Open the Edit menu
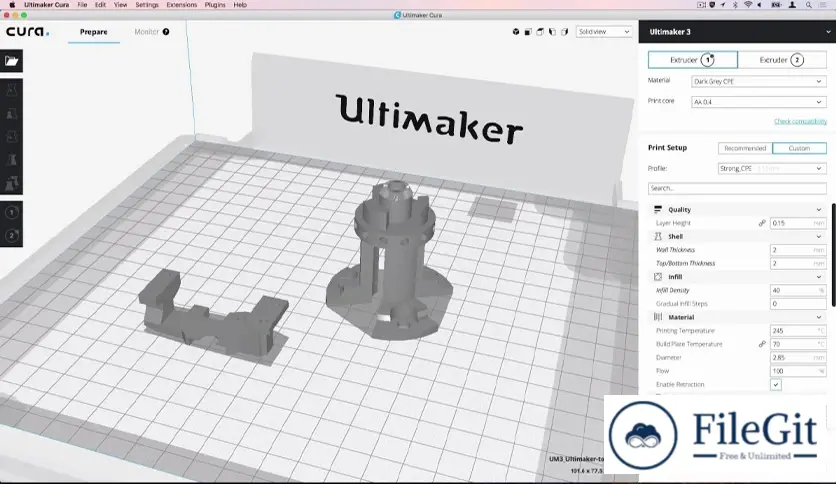Viewport: 836px width, 484px height. tap(100, 5)
